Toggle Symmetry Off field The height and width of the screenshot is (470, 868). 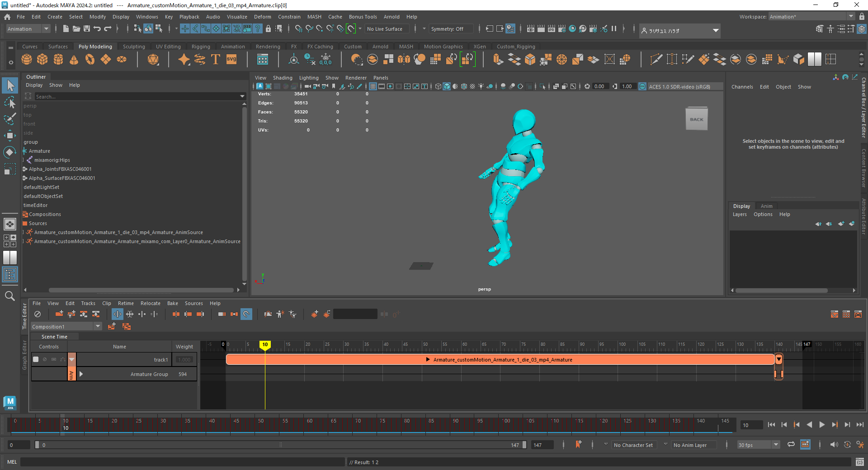click(x=451, y=29)
